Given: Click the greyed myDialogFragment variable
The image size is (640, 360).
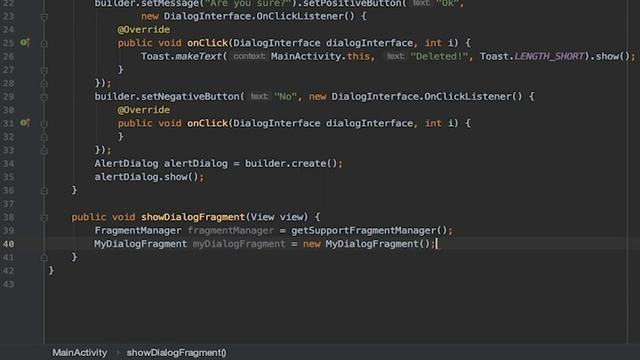Looking at the screenshot, I should click(x=239, y=244).
